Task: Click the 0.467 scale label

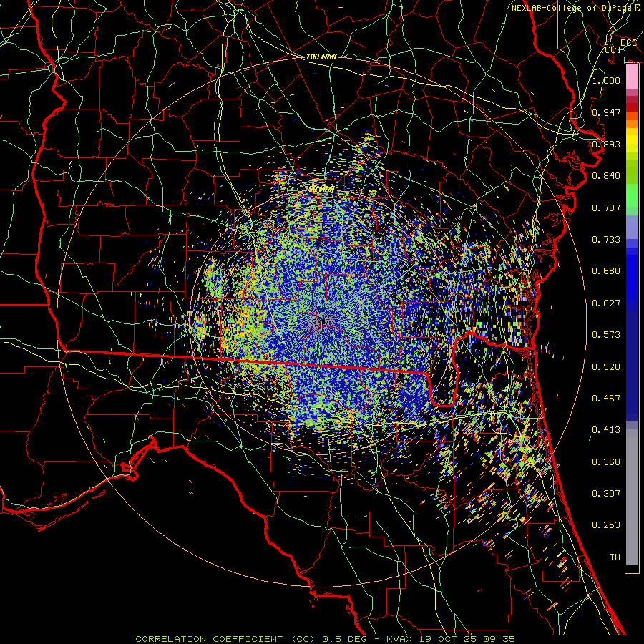Action: pyautogui.click(x=606, y=399)
